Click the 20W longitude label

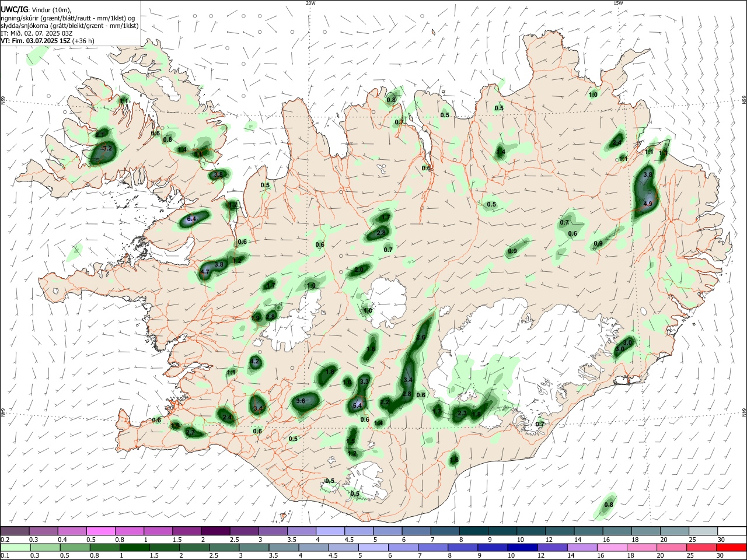[x=311, y=3]
